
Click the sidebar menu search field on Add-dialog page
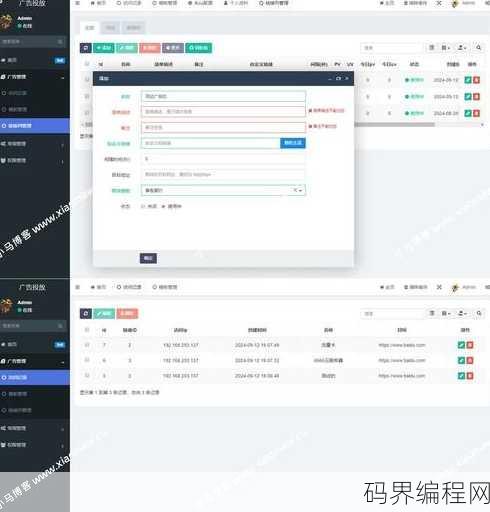coord(33,42)
